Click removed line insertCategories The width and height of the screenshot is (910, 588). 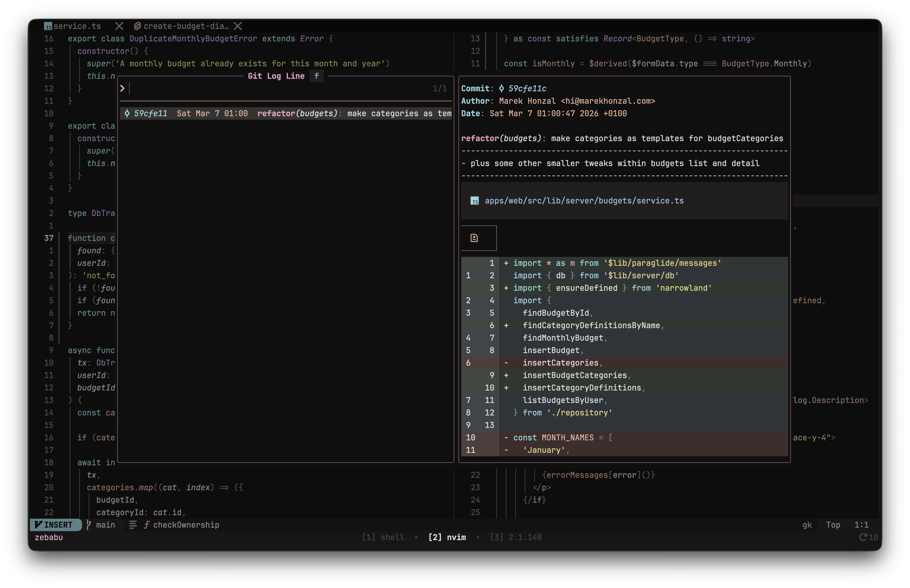click(624, 363)
